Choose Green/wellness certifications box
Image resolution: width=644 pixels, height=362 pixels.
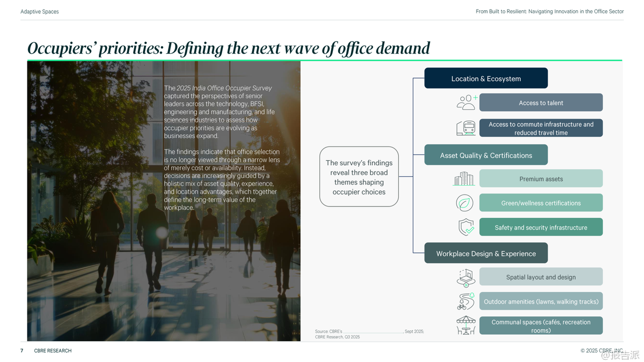click(540, 203)
